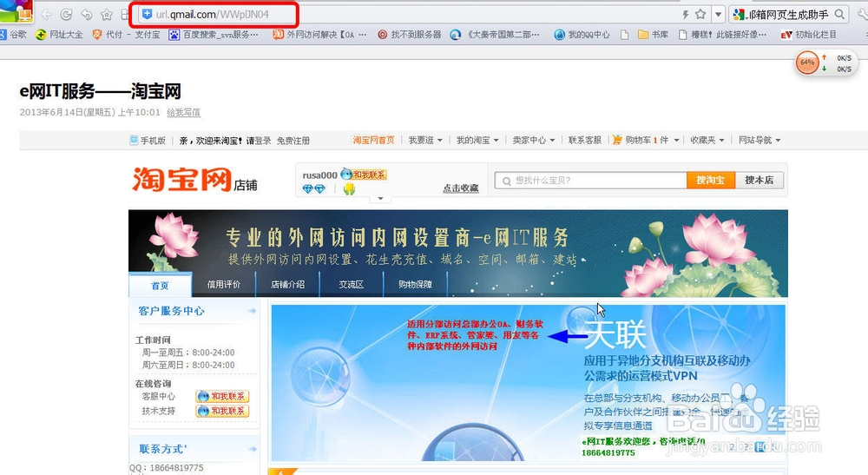Image resolution: width=868 pixels, height=475 pixels.
Task: Open the 糟糕！此链接好像 bookmark
Action: pyautogui.click(x=723, y=35)
